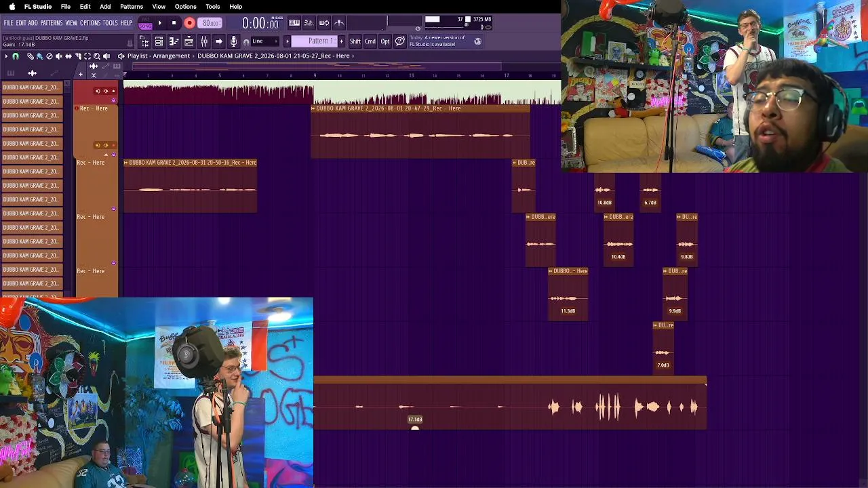Select the Zoom tool

click(x=97, y=56)
